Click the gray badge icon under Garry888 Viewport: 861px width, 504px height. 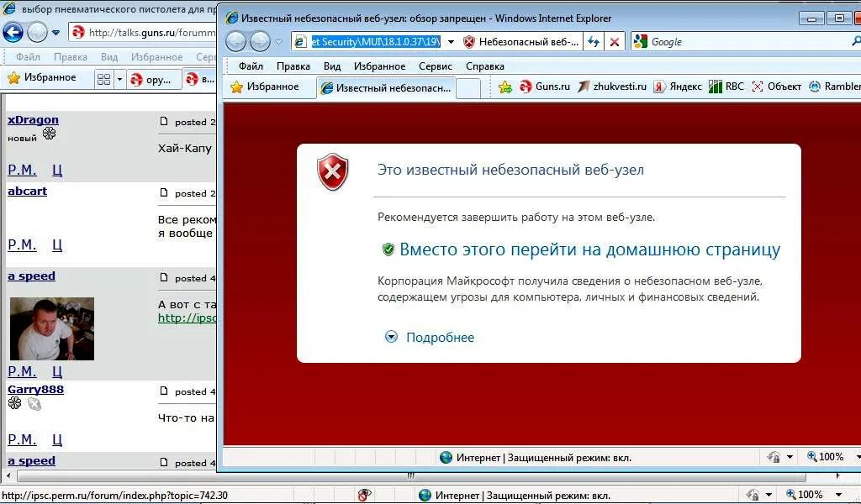tap(34, 404)
